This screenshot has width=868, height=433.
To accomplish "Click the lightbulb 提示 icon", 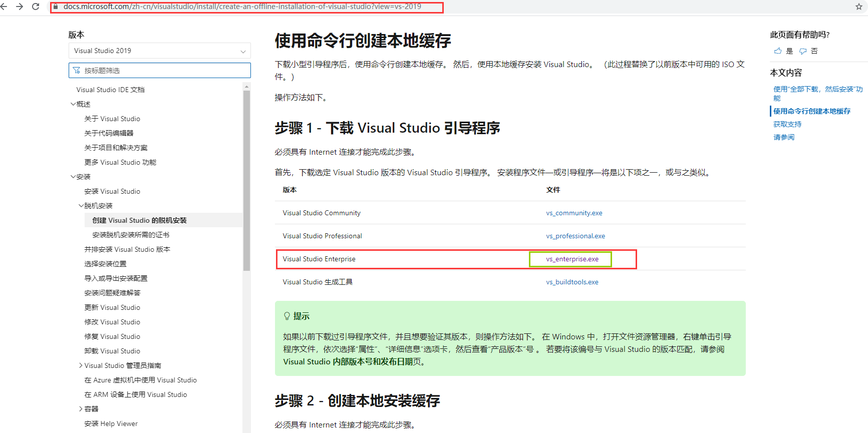I will click(x=287, y=316).
